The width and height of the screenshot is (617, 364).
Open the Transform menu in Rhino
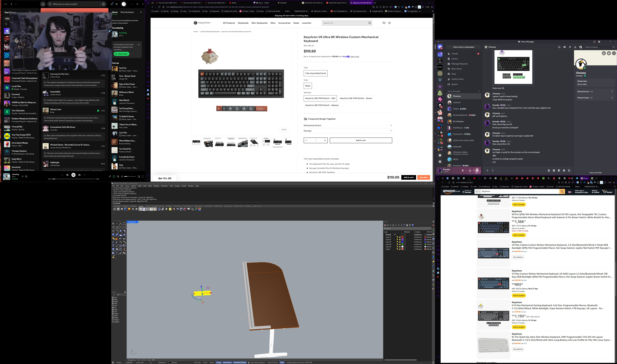coord(164,186)
